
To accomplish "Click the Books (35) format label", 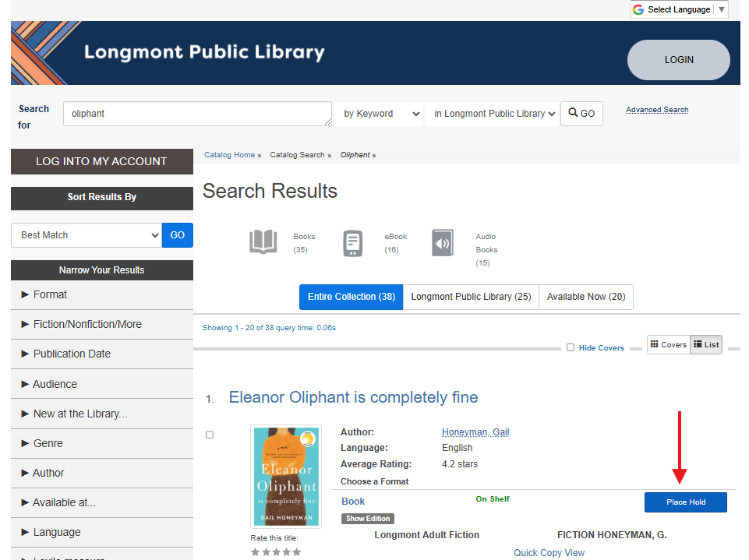I will pos(304,243).
